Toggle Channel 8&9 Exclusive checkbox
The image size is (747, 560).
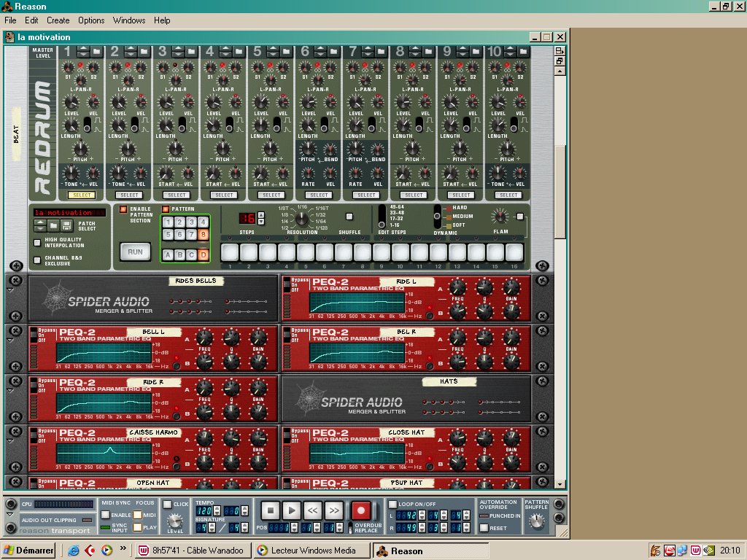coord(37,260)
